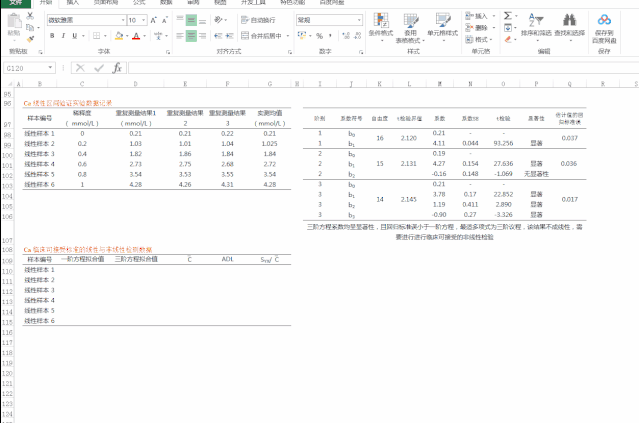The width and height of the screenshot is (639, 423).
Task: Click the Format Painter brush icon
Action: (31, 36)
